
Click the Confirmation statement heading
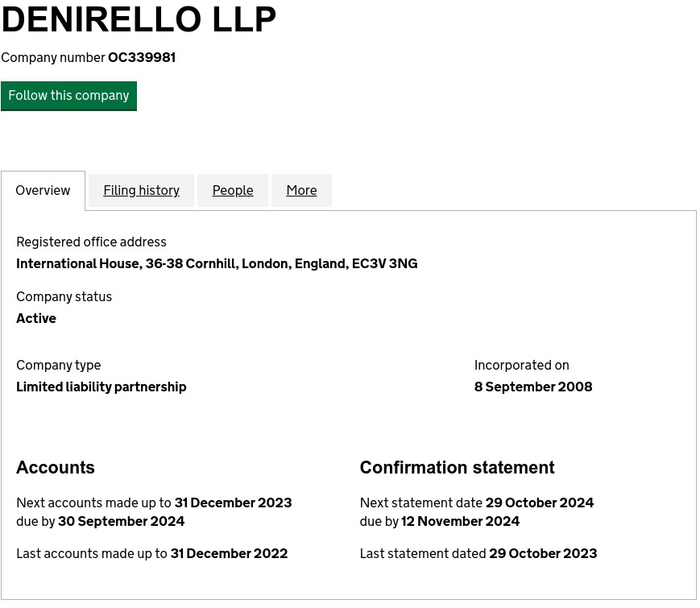pyautogui.click(x=457, y=468)
